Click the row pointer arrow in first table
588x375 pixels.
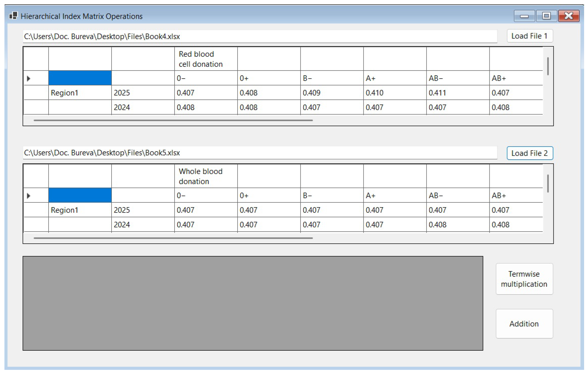click(29, 78)
